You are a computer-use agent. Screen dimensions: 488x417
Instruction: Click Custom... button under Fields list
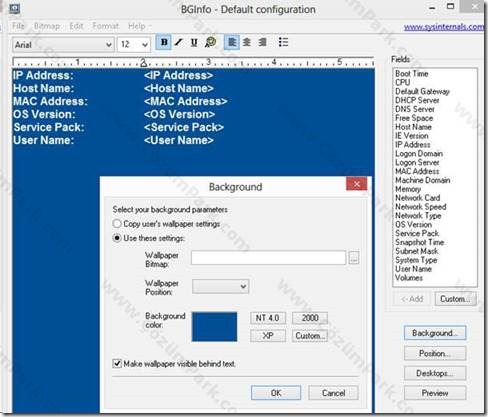455,299
